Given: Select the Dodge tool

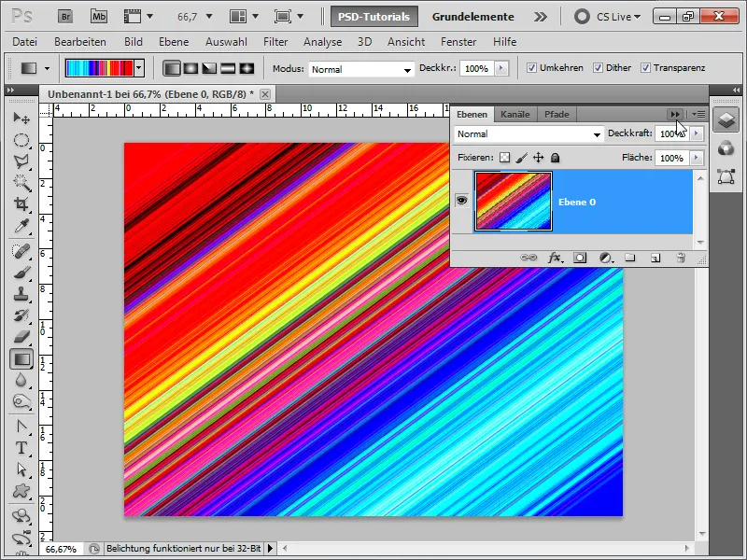Looking at the screenshot, I should pyautogui.click(x=21, y=401).
